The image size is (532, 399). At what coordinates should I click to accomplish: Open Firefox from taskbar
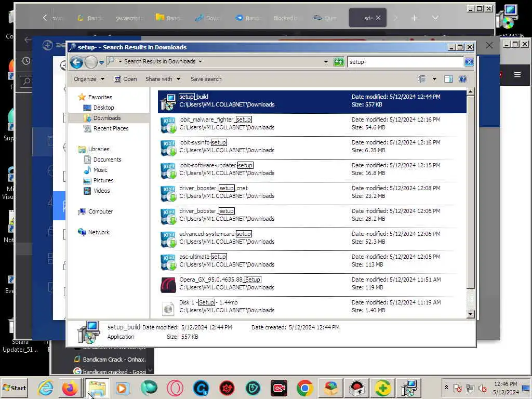click(70, 388)
